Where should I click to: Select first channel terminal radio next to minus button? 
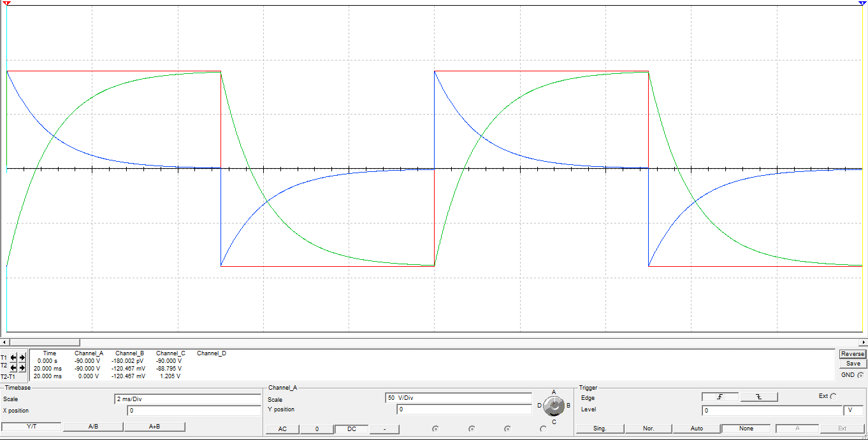click(x=435, y=429)
